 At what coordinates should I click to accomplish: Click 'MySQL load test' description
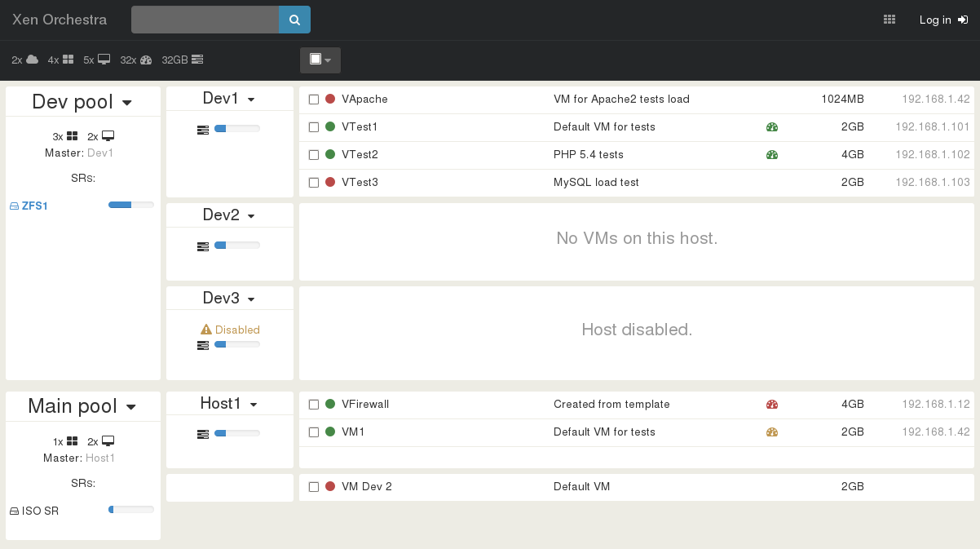coord(596,182)
